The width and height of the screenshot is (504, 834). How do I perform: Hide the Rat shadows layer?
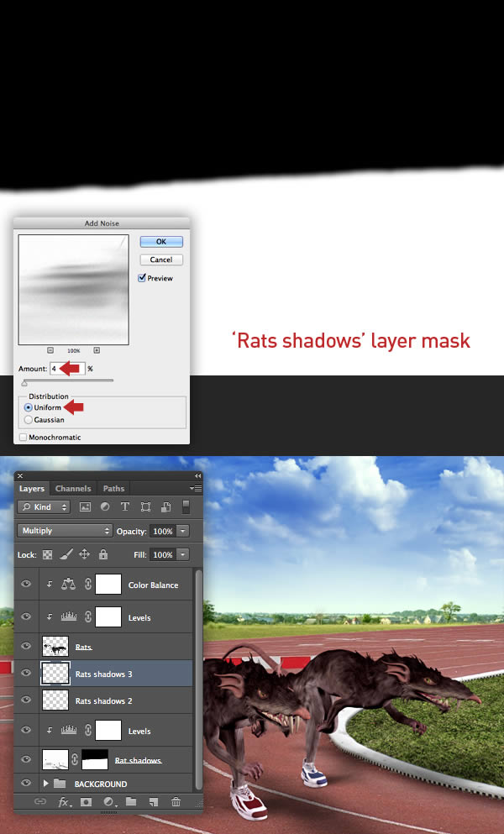(25, 759)
